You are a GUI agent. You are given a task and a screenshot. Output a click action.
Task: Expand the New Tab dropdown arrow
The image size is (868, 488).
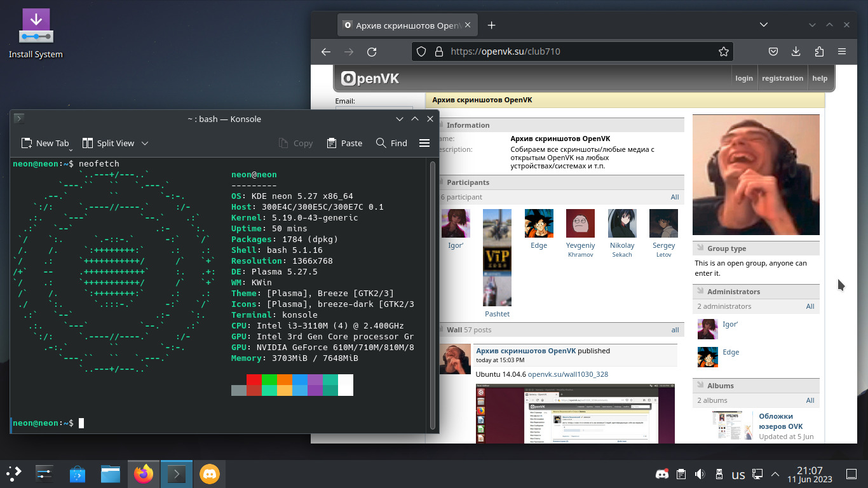coord(72,148)
